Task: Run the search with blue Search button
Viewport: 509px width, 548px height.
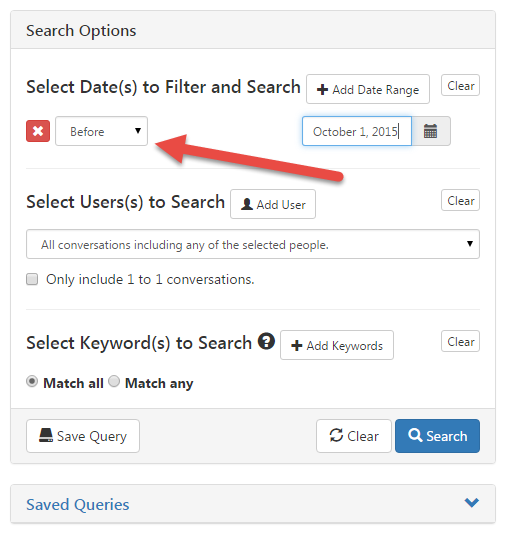Action: click(437, 436)
